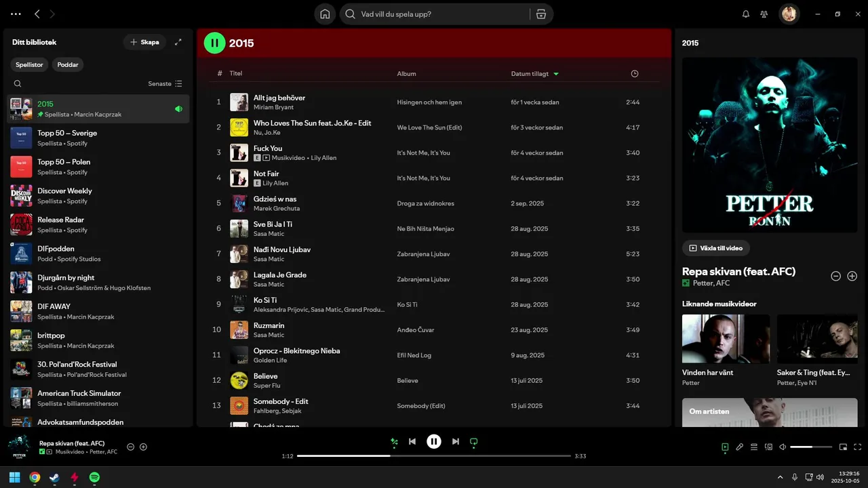Expand library to full view
The width and height of the screenshot is (868, 488).
click(x=178, y=42)
